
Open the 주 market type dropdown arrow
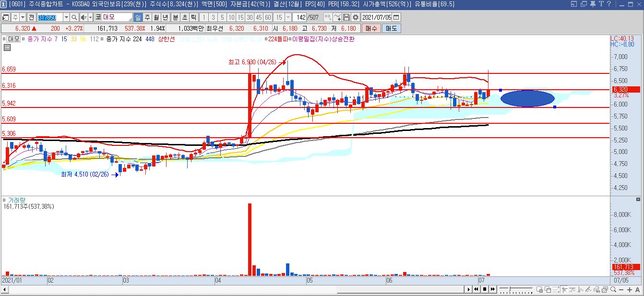coord(23,17)
